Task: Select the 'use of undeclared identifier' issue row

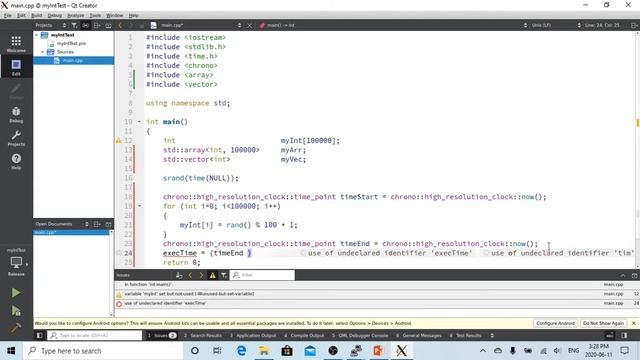Action: [x=377, y=303]
